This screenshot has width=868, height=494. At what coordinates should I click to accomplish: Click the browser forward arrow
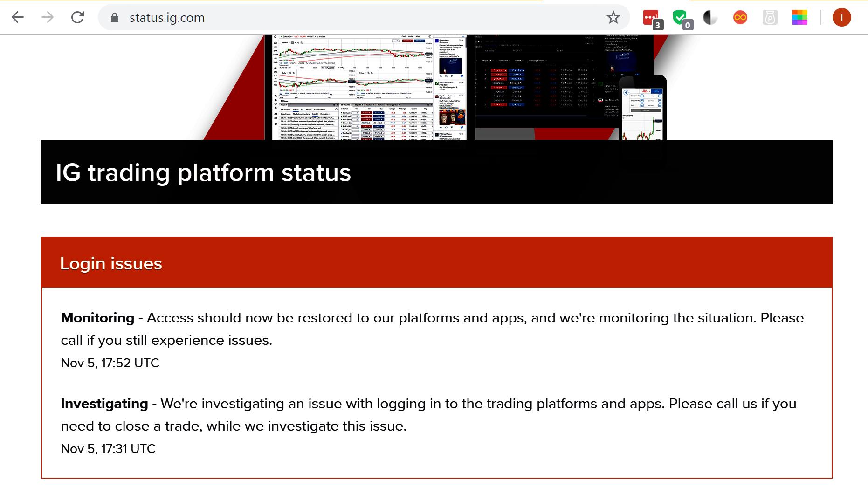48,18
